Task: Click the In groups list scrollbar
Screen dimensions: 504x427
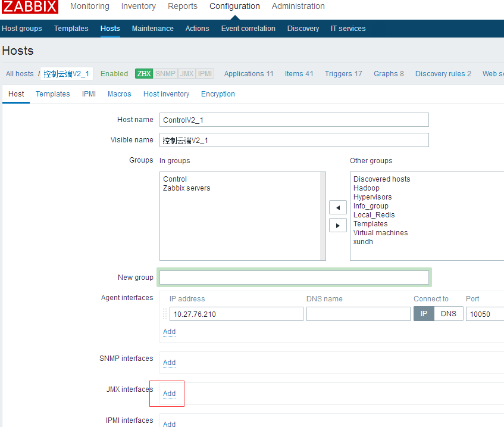Action: 323,216
